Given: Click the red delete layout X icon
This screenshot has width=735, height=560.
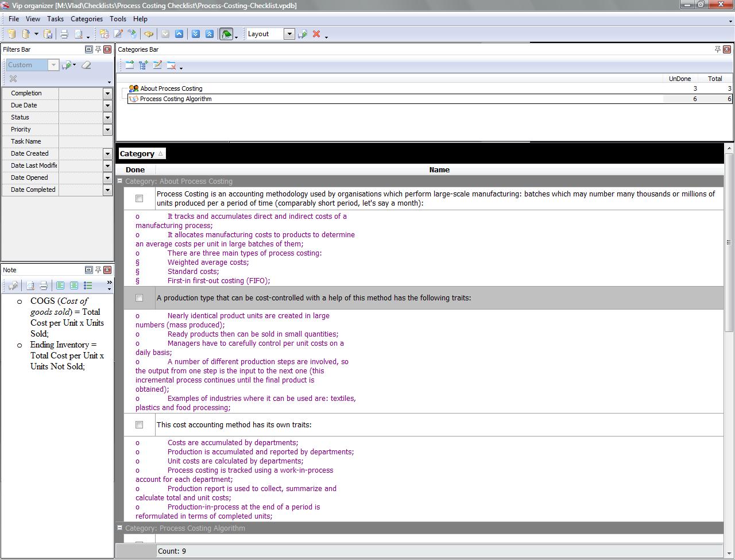Looking at the screenshot, I should click(x=316, y=34).
